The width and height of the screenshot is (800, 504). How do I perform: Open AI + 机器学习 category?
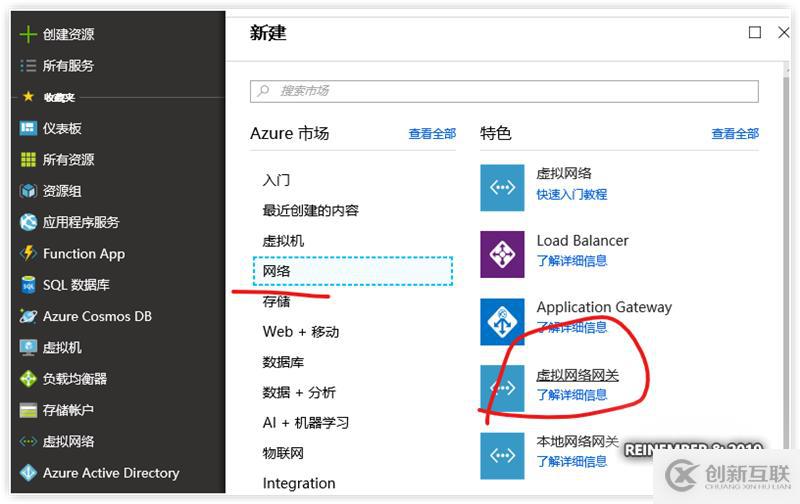click(306, 423)
